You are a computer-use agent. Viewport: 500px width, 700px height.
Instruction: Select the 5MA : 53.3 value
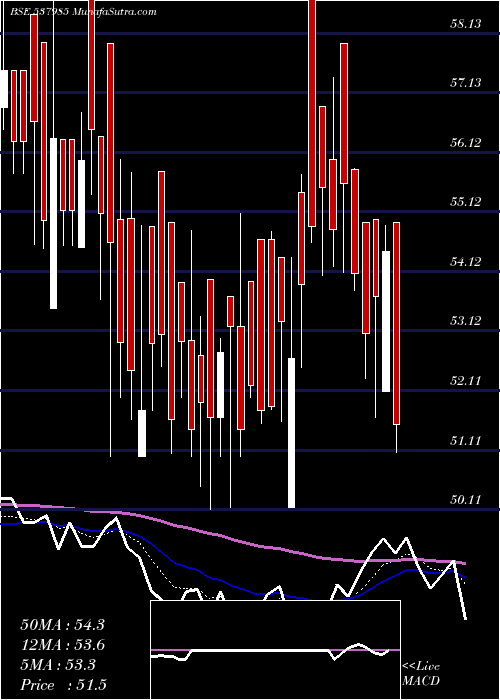(x=58, y=666)
